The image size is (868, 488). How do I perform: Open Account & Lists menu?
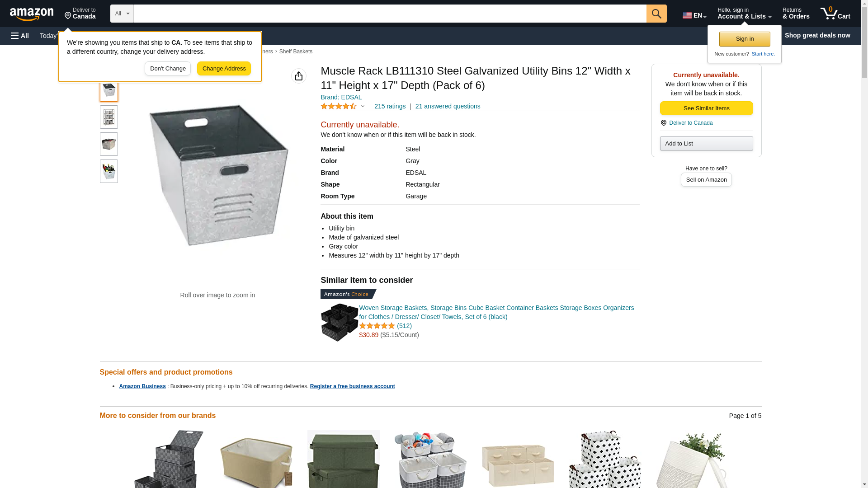coord(744,14)
